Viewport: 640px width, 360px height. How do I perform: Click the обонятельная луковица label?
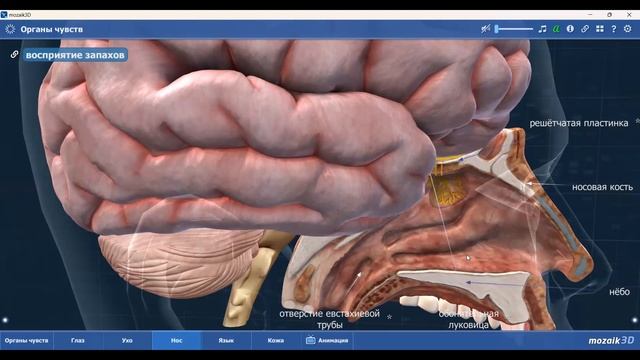[x=468, y=320]
